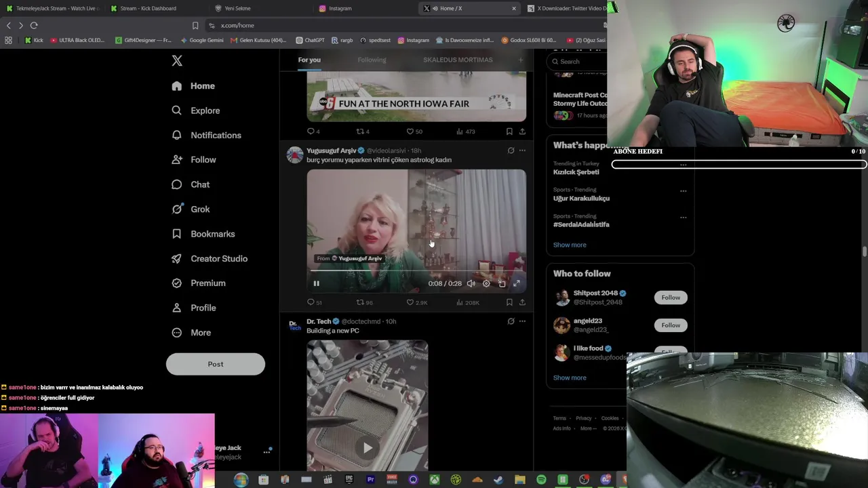The height and width of the screenshot is (488, 868).
Task: Open the ChatGPT bookmark
Action: [x=310, y=40]
